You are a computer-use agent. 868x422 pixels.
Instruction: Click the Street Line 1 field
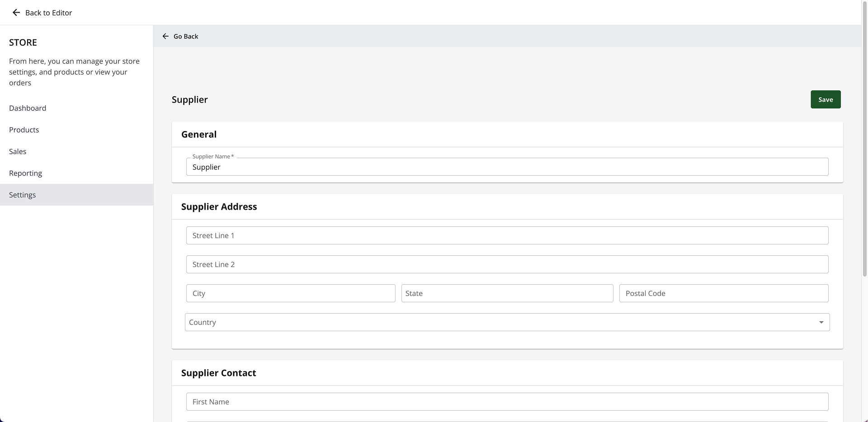coord(507,235)
